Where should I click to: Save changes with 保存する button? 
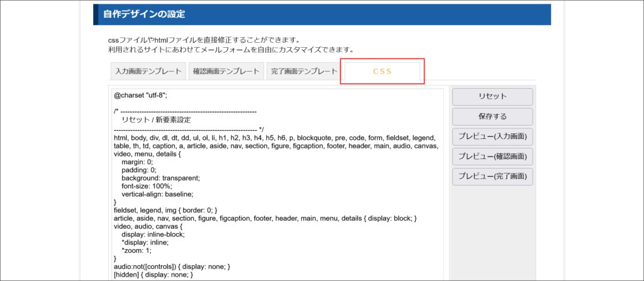[x=492, y=117]
